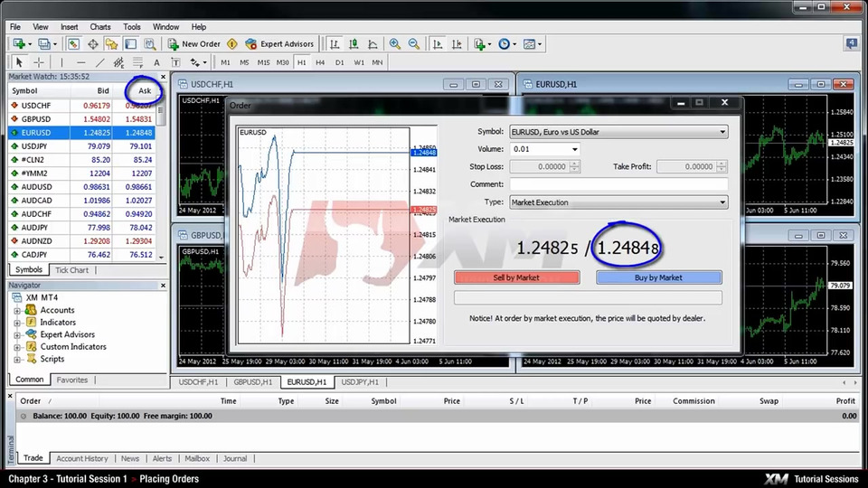Select the text tool 'A'
The width and height of the screenshot is (868, 488).
point(156,62)
